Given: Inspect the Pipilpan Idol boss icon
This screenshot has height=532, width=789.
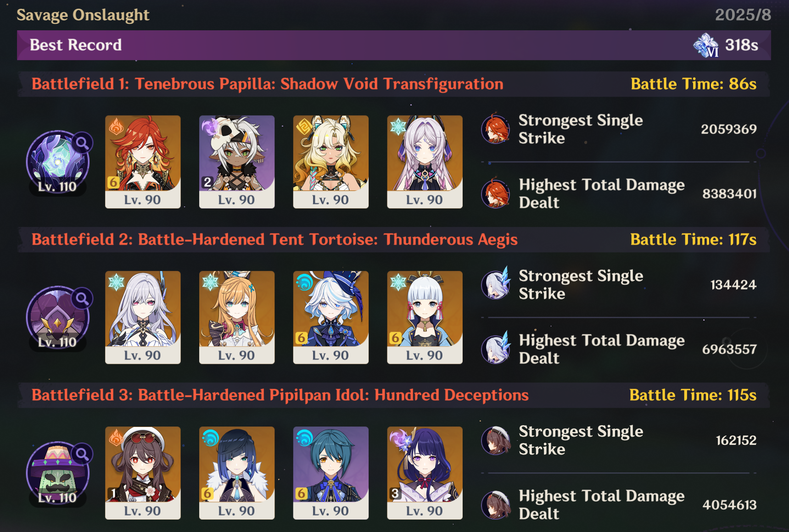Looking at the screenshot, I should (57, 473).
